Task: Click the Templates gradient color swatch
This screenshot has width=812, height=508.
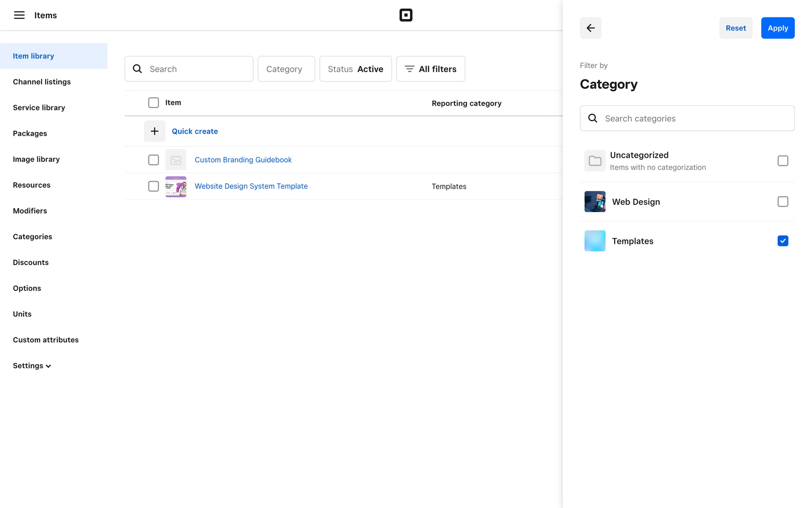Action: 595,241
